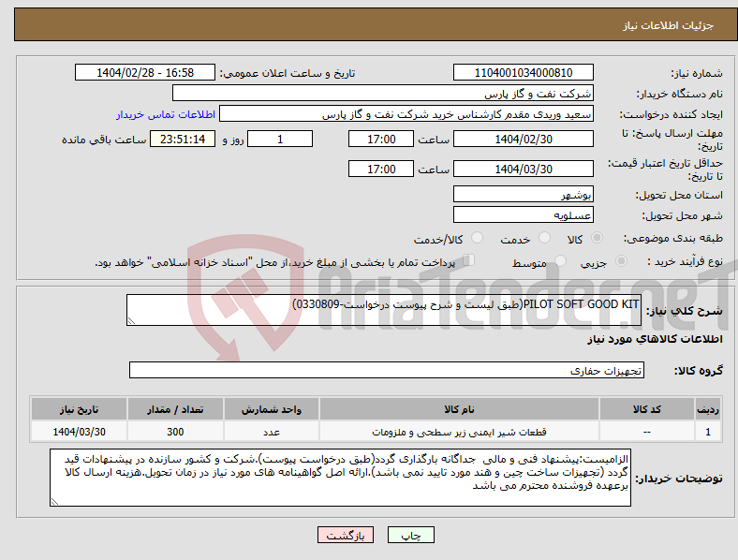Click the requester field سعید وریدی مقدم
Screen dimensions: 738x560
click(406, 114)
